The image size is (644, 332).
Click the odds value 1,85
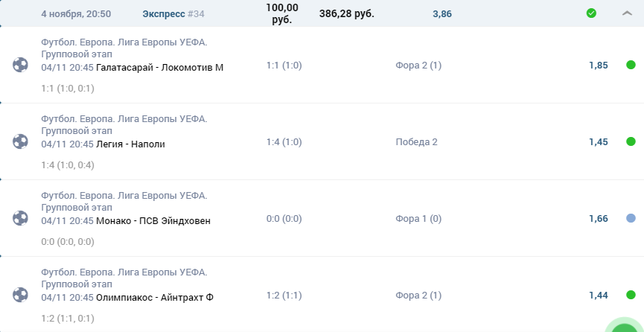[599, 65]
